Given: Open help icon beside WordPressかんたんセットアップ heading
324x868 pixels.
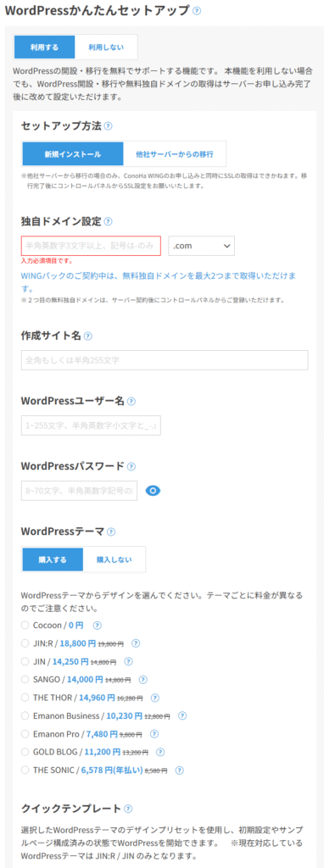Looking at the screenshot, I should (196, 10).
